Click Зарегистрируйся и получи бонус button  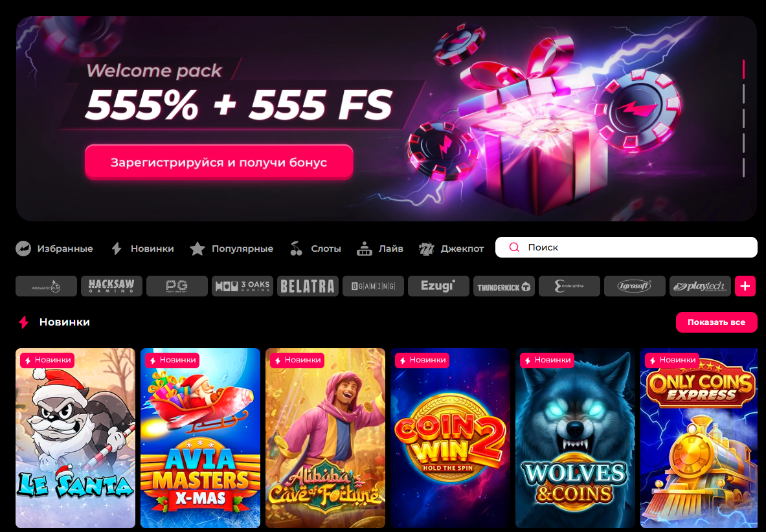click(219, 162)
